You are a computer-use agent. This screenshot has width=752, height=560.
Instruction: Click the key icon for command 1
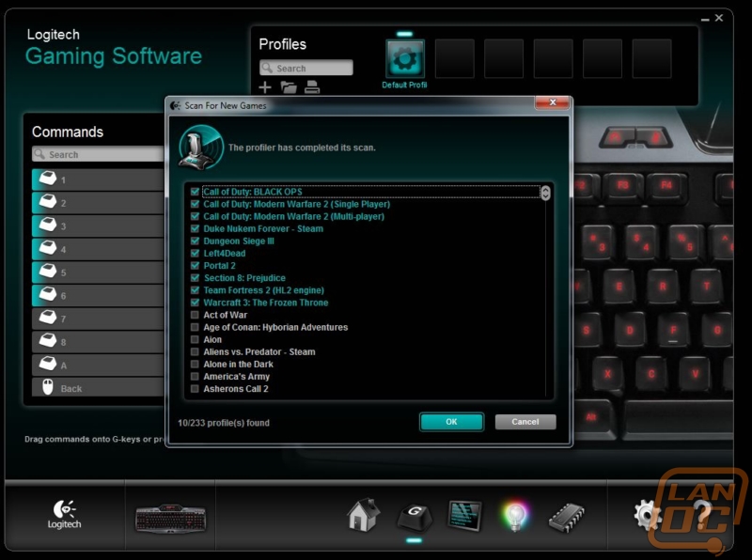pos(48,179)
